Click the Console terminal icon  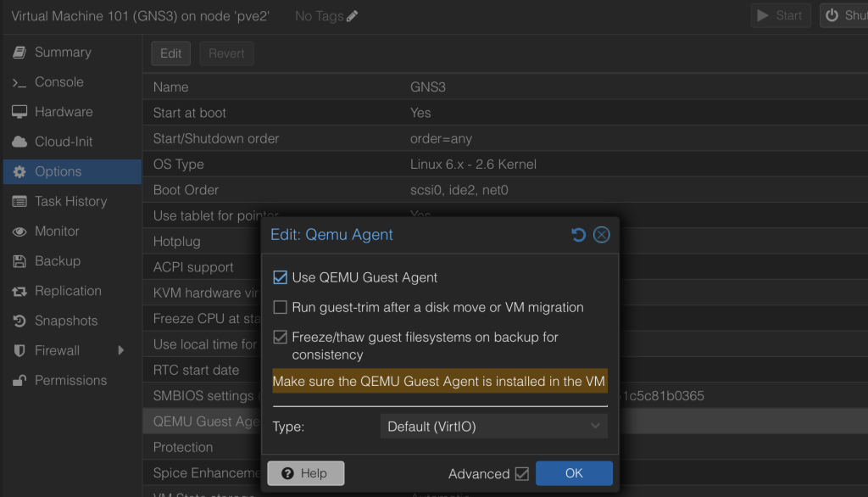tap(19, 82)
